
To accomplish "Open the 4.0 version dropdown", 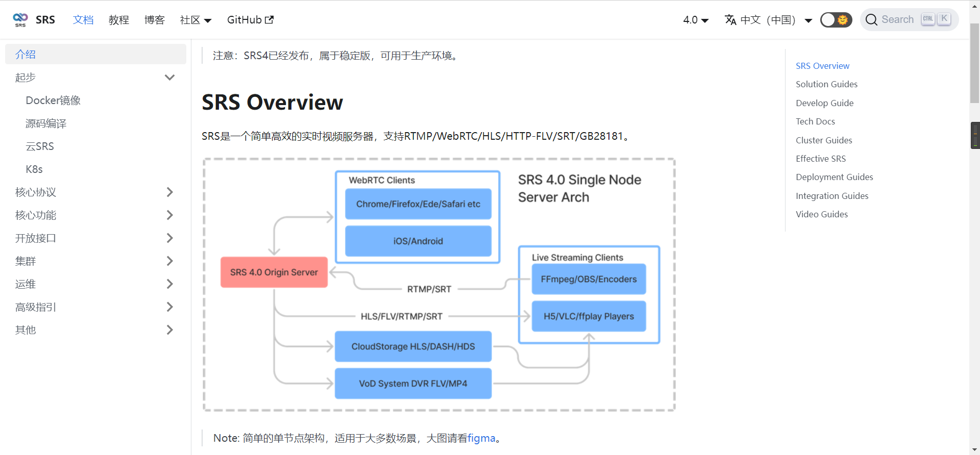I will click(696, 20).
